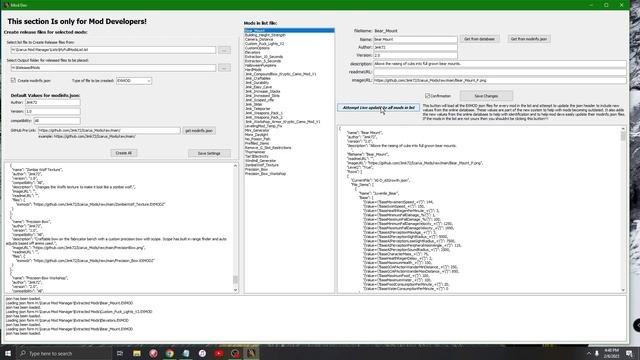Select Jimk_Weapons_Pack_1 mod
This screenshot has height=360, width=640.
(289, 113)
